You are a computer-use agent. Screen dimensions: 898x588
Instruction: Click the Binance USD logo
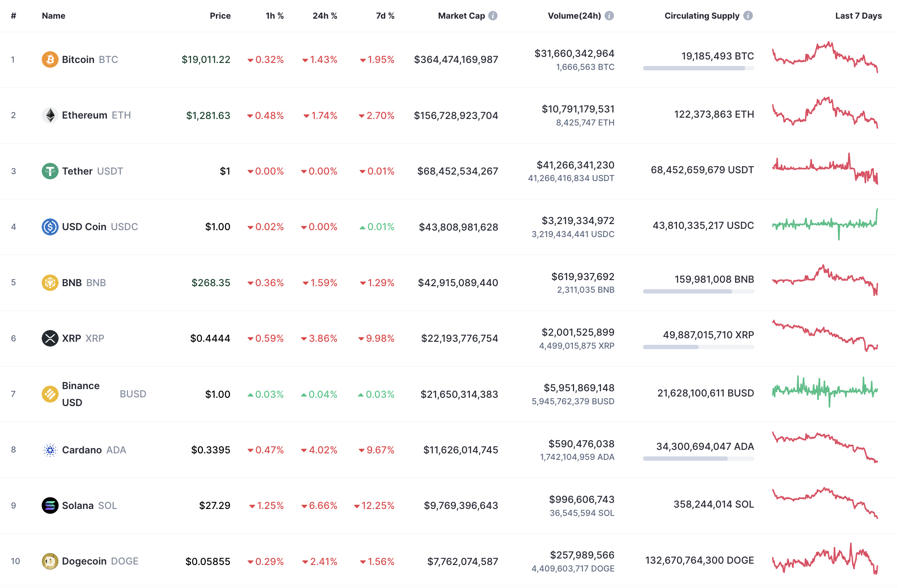(50, 394)
